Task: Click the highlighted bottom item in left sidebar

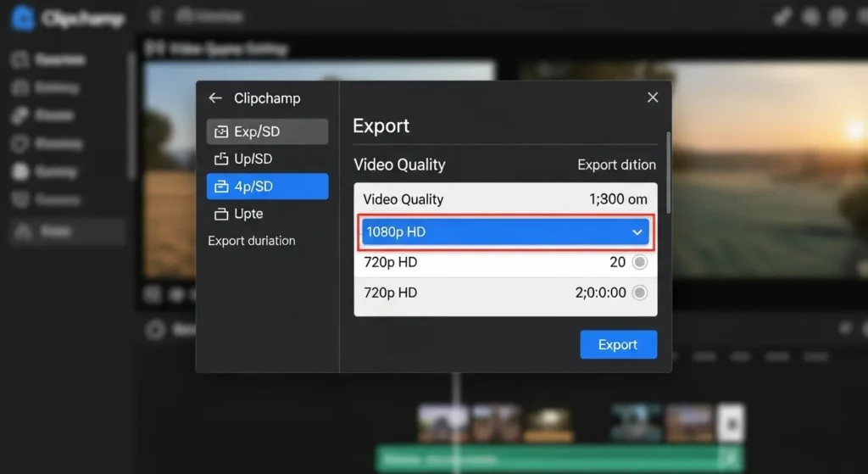Action: pos(67,231)
